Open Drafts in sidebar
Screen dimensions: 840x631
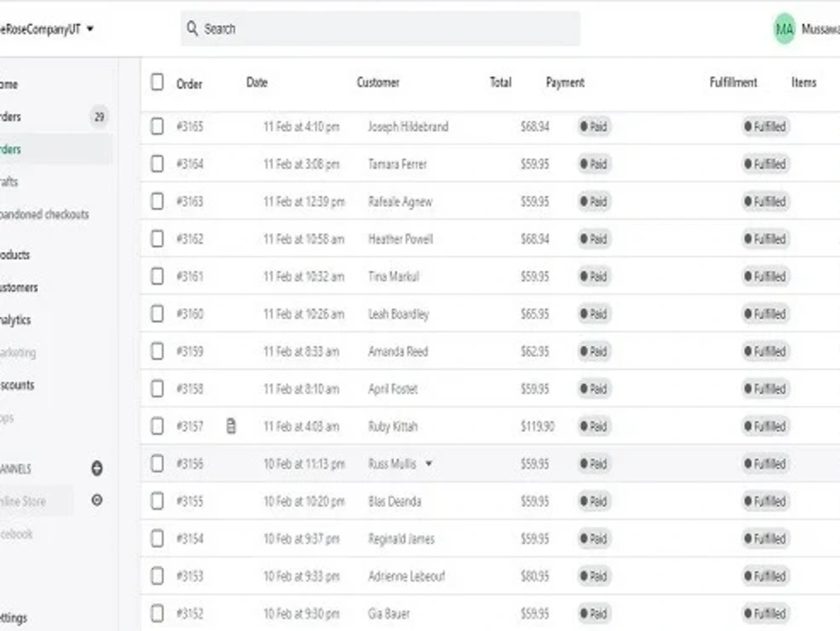coord(9,182)
